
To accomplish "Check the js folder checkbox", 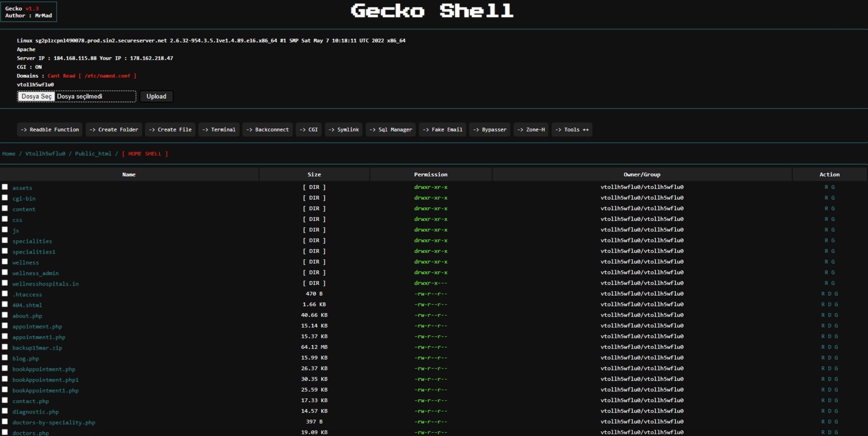I will (5, 230).
